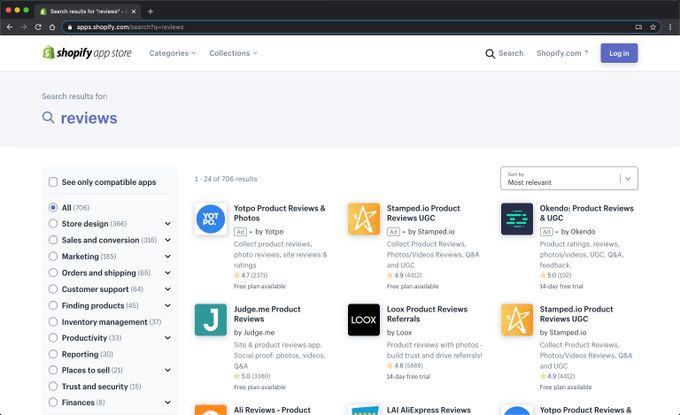The height and width of the screenshot is (415, 680).
Task: Open the Judge.me app icon
Action: pos(211,320)
